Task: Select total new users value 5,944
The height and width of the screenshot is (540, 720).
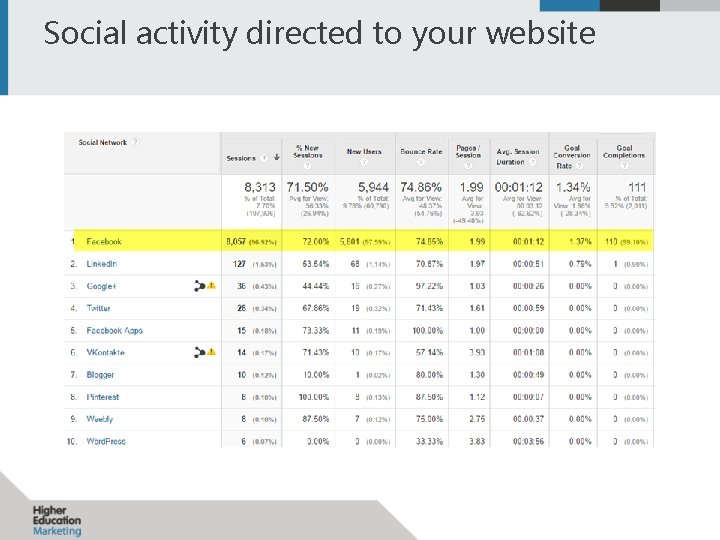Action: 373,187
